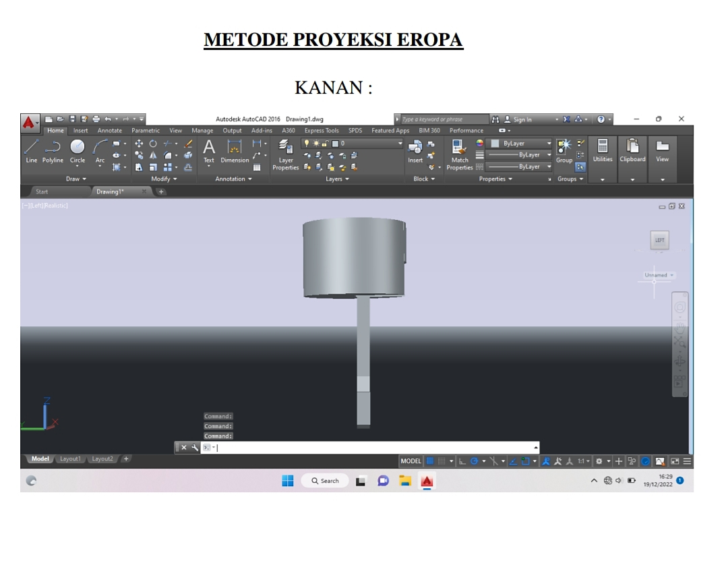Use the Erase tool icon
This screenshot has height=561, width=728.
[188, 144]
